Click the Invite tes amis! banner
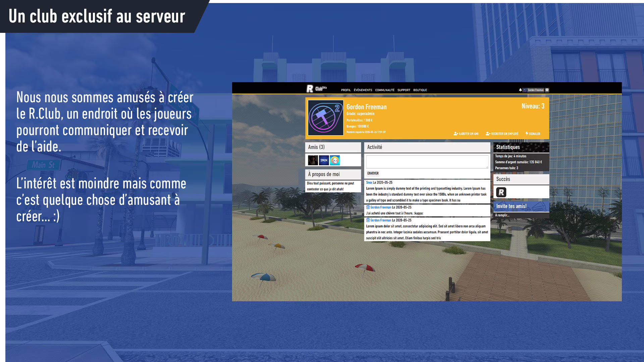644x362 pixels. [521, 206]
